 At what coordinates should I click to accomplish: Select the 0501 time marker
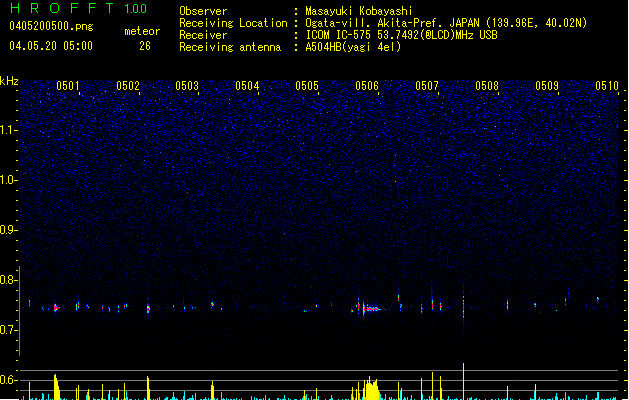(x=68, y=86)
